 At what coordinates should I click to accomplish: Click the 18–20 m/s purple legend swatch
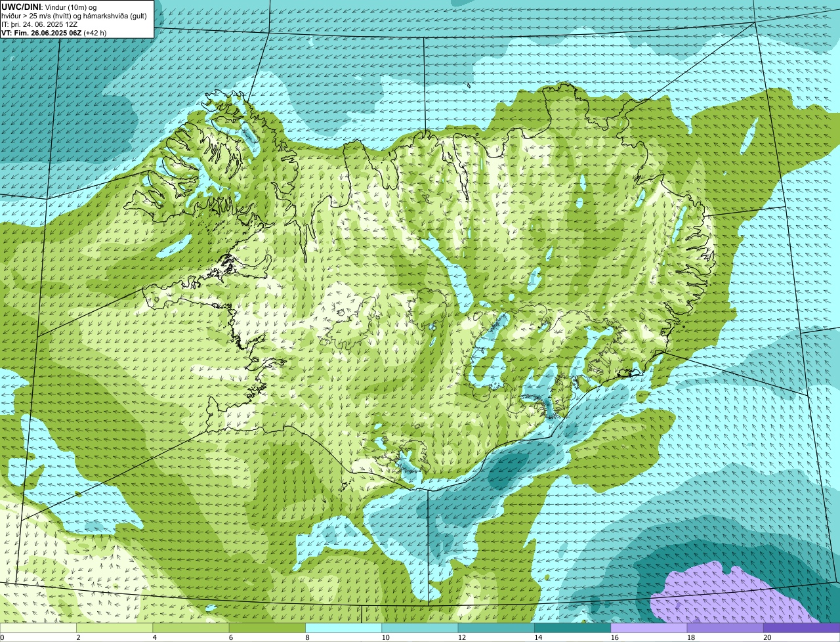point(725,628)
